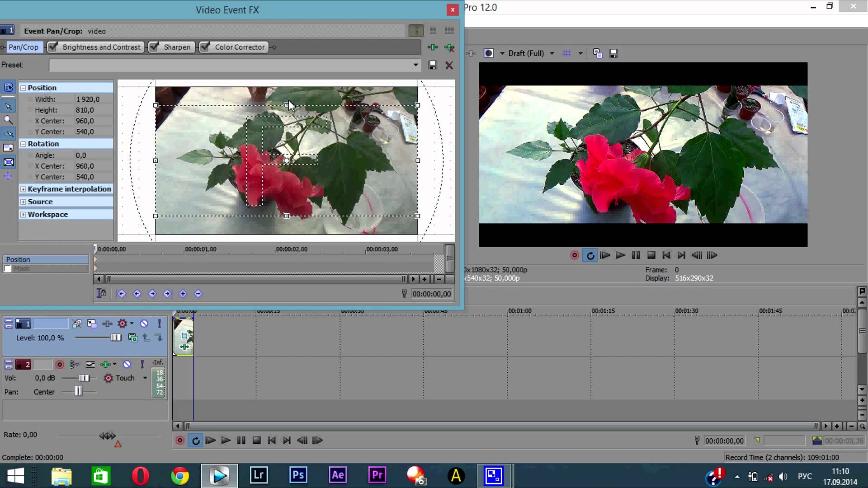This screenshot has width=868, height=488.
Task: Toggle the Sharpen effect checkbox
Action: point(154,47)
